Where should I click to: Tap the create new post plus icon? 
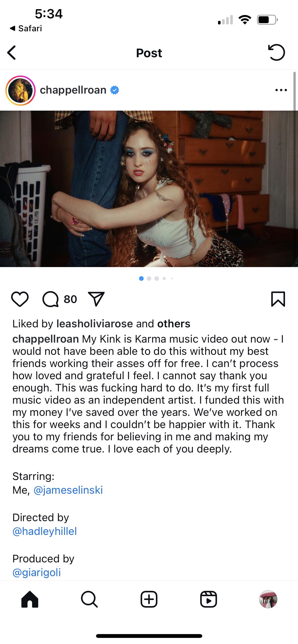(x=149, y=599)
